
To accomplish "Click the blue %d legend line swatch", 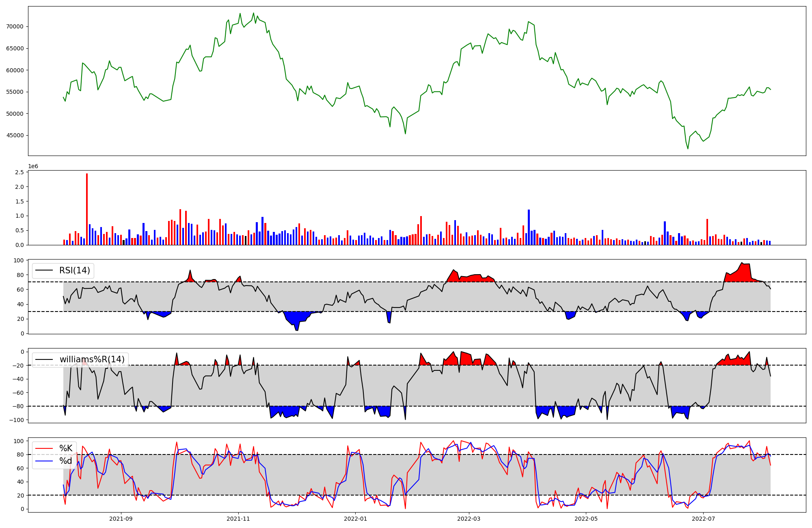I will tap(44, 461).
